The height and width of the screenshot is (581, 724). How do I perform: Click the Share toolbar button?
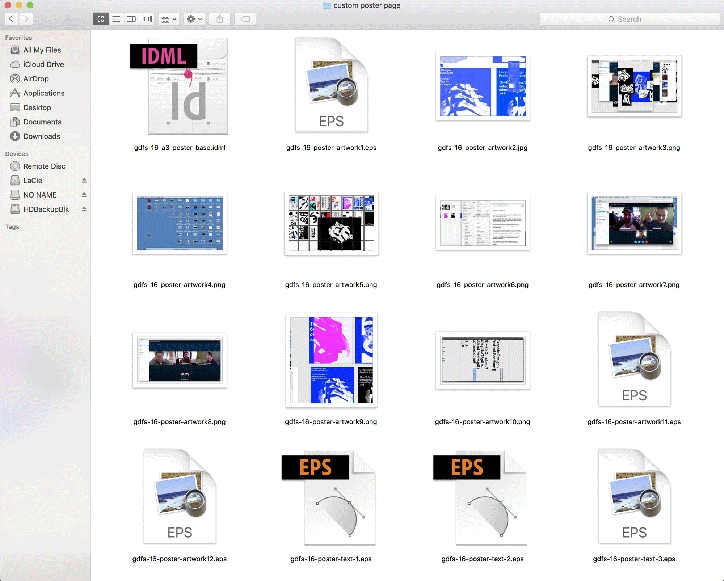[220, 19]
